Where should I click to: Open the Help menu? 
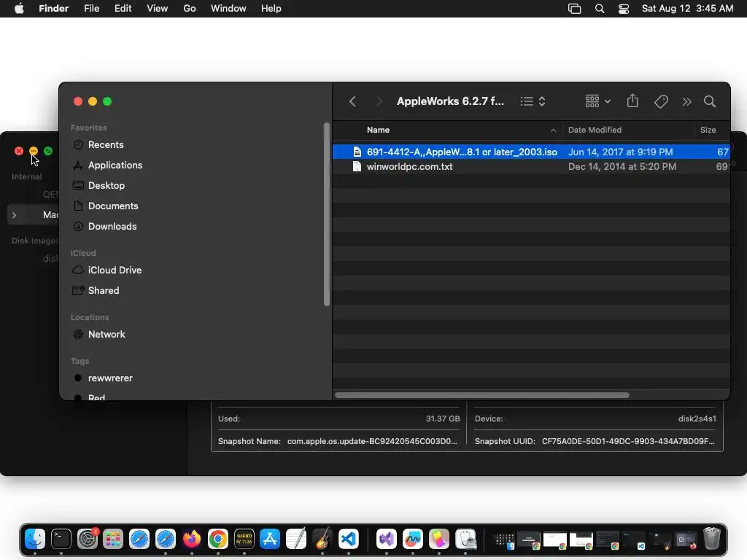pos(271,9)
